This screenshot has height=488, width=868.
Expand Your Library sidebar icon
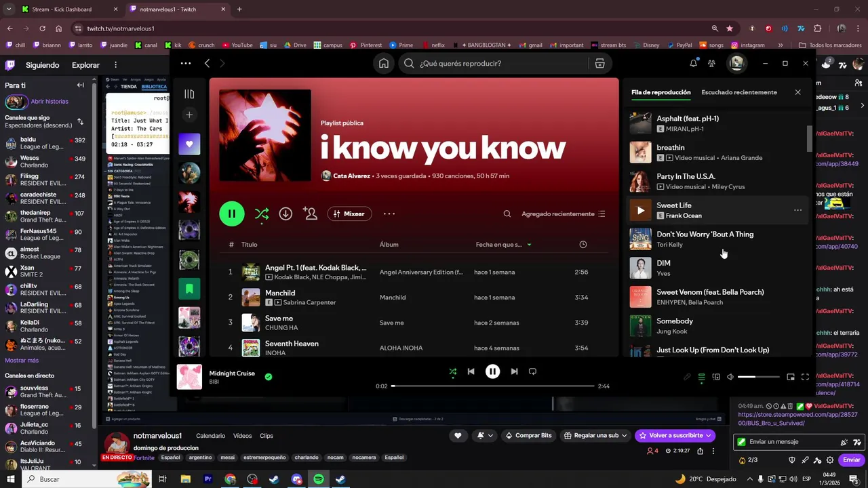[x=189, y=94]
